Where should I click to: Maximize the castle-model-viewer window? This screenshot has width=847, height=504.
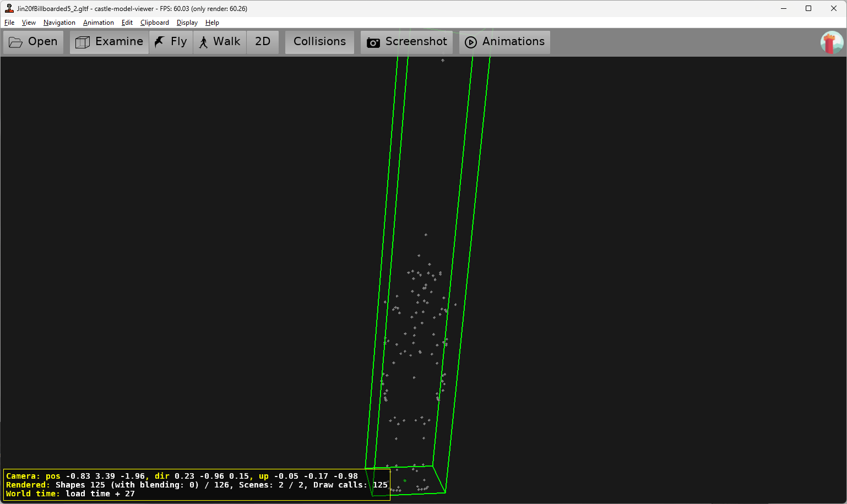click(808, 8)
